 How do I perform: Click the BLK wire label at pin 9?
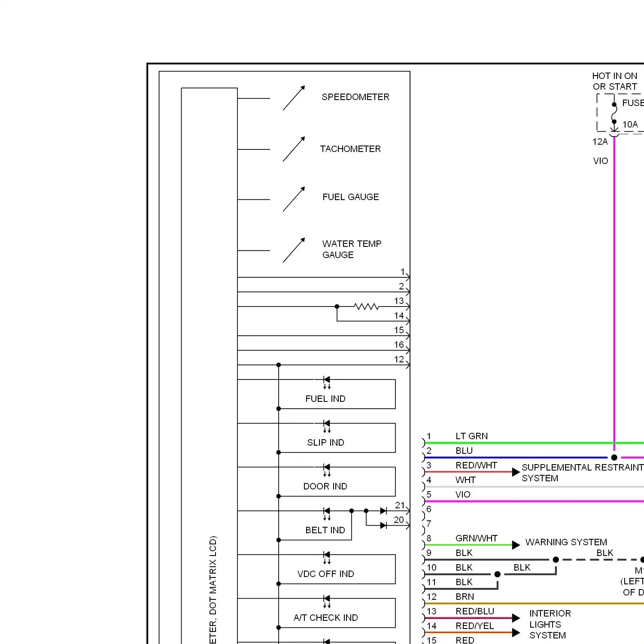tap(464, 553)
